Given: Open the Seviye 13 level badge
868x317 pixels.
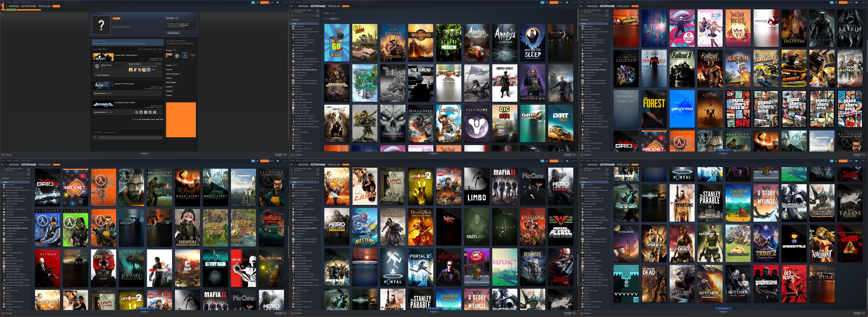Looking at the screenshot, I should click(x=177, y=18).
